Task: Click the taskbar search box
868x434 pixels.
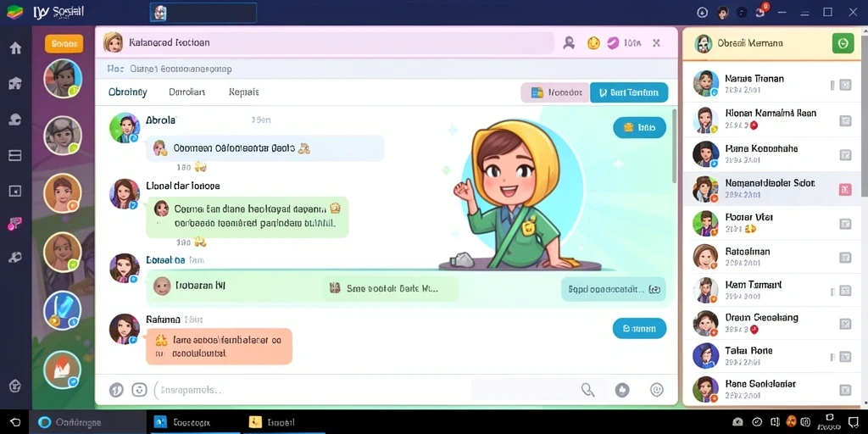Action: tap(88, 422)
